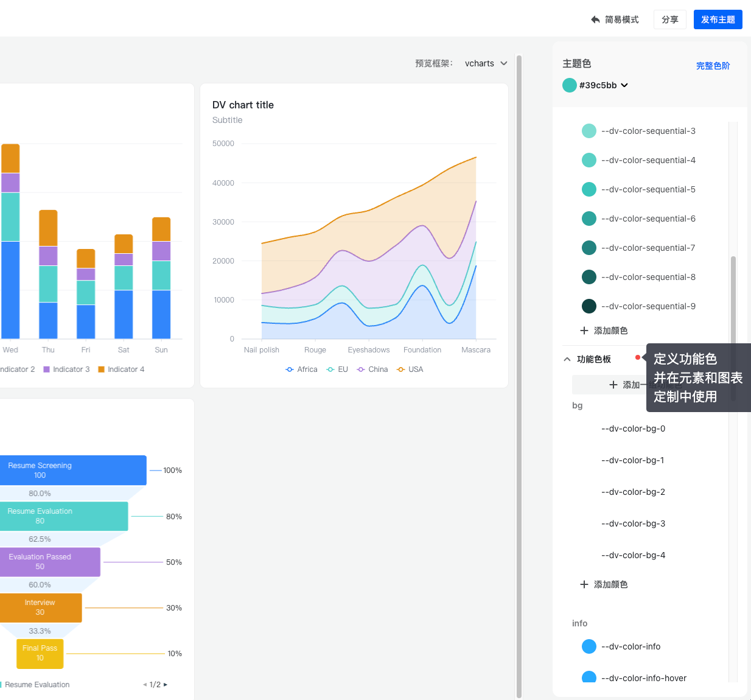Click the 简易模式 back arrow icon
751x700 pixels.
[x=595, y=19]
